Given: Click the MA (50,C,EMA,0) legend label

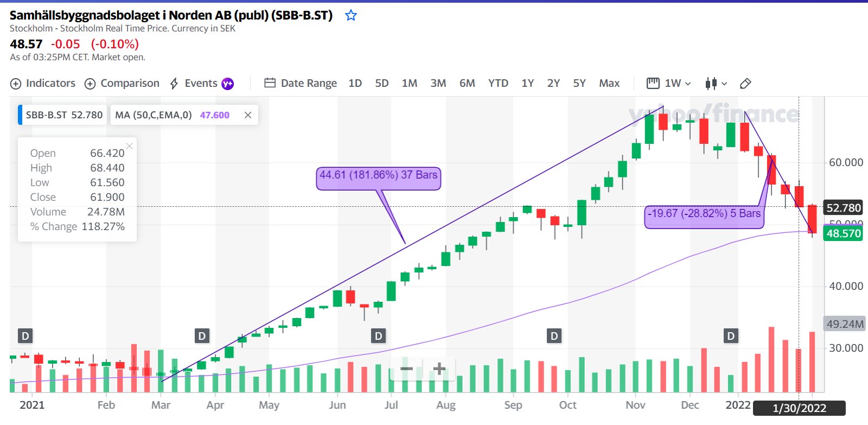Looking at the screenshot, I should pos(154,115).
